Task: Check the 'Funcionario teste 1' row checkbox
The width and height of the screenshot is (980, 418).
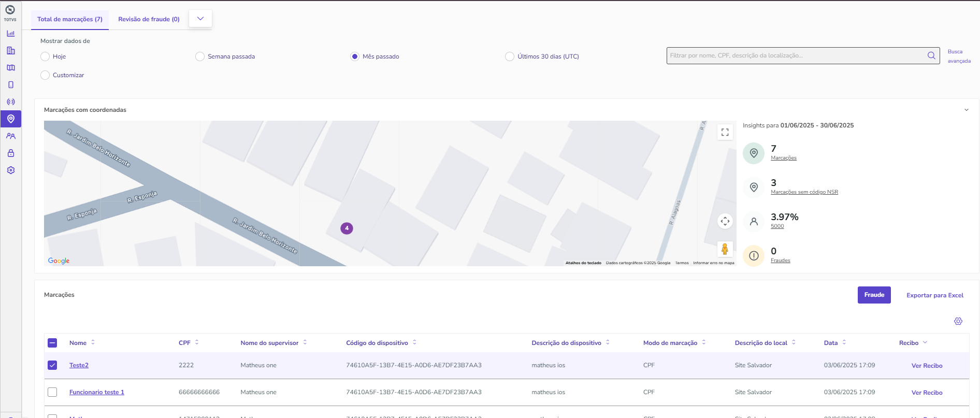Action: pos(52,392)
